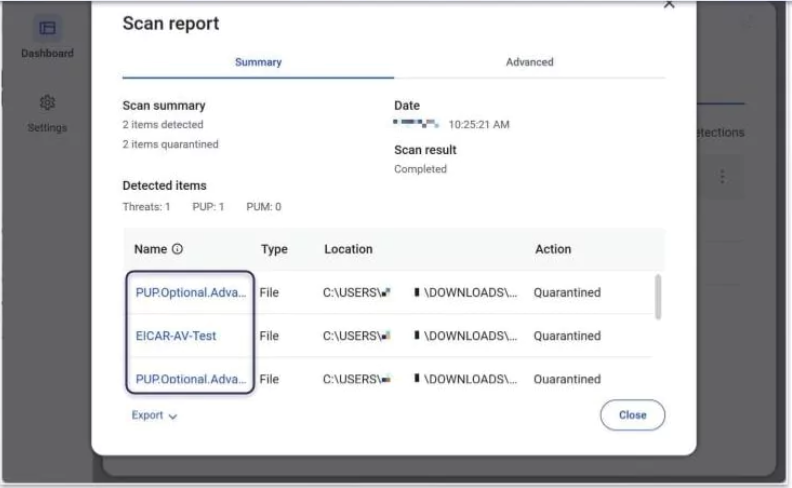
Task: Click the "PUM: 0" count
Action: click(263, 207)
